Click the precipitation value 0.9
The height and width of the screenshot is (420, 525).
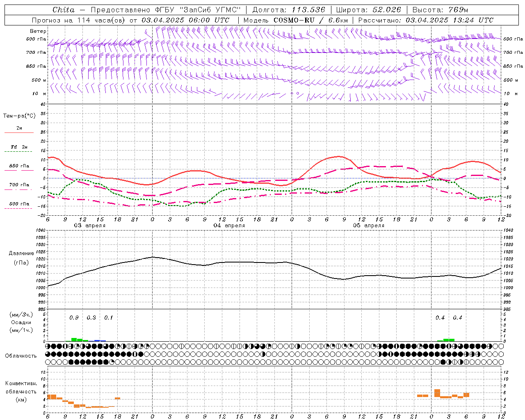[74, 318]
